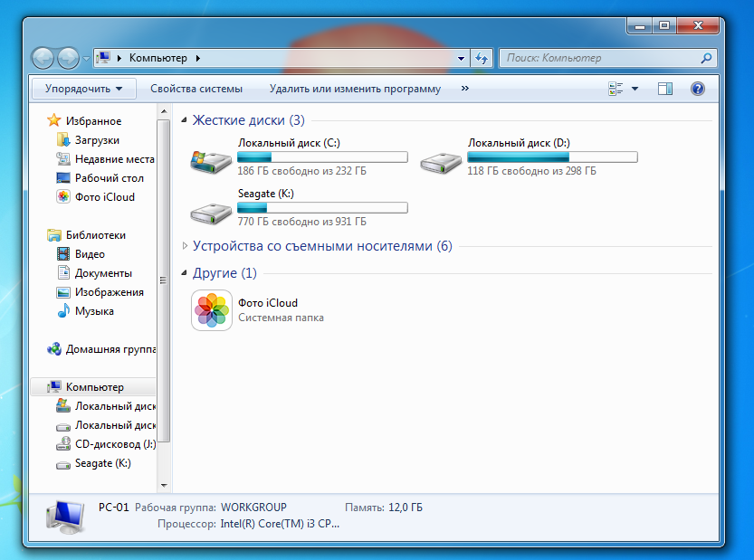Screen dimensions: 754x560
Task: Click the Музыка note icon
Action: point(63,311)
